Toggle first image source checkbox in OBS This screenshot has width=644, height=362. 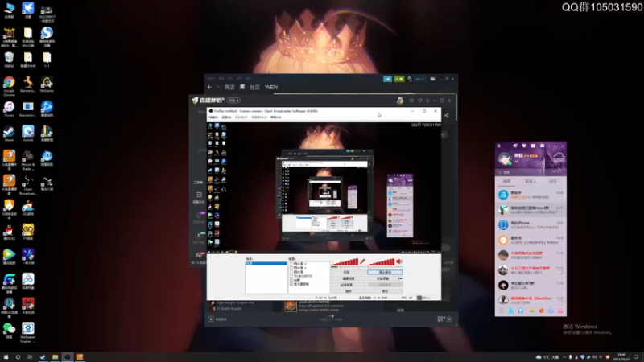click(291, 264)
